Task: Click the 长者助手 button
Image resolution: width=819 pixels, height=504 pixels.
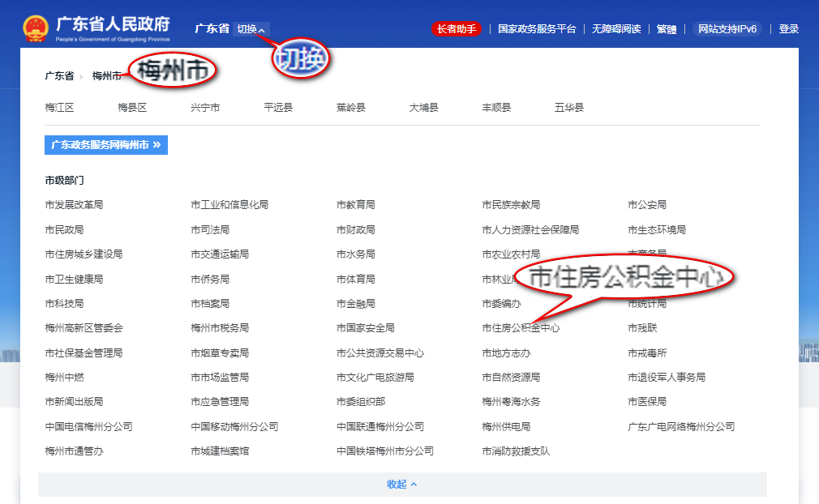Action: (x=457, y=28)
